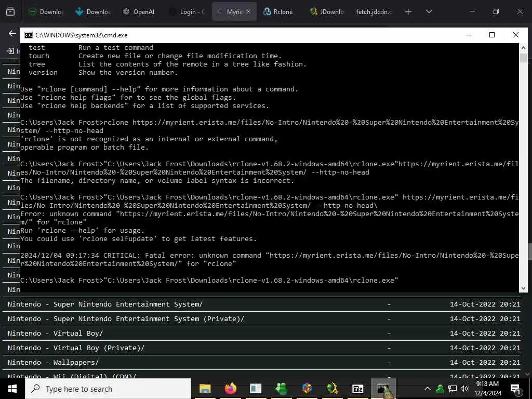This screenshot has width=532, height=399.
Task: Click the Type here to search box
Action: [108, 389]
